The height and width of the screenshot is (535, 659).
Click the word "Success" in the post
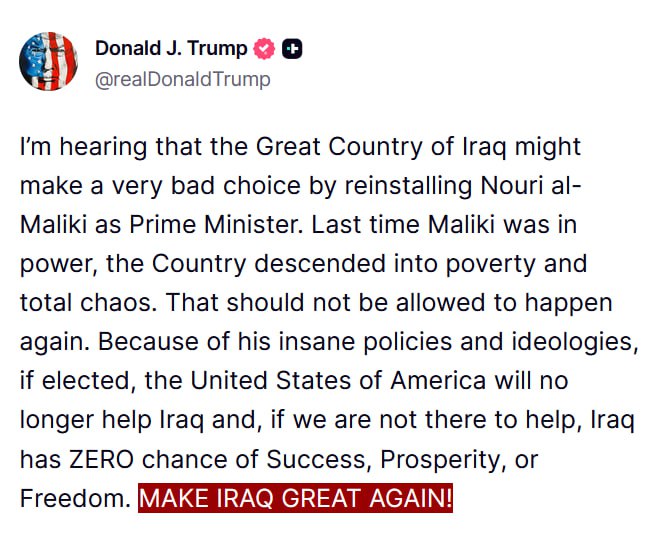tap(316, 459)
